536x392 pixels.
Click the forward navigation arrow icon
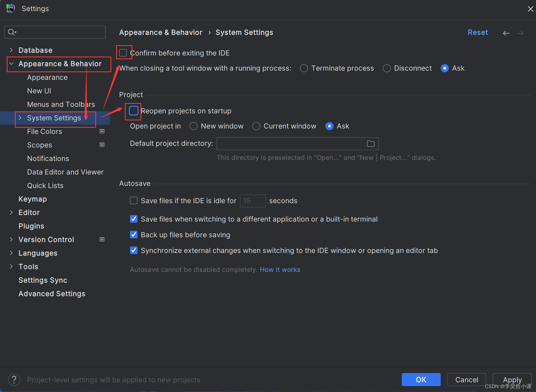click(x=520, y=33)
